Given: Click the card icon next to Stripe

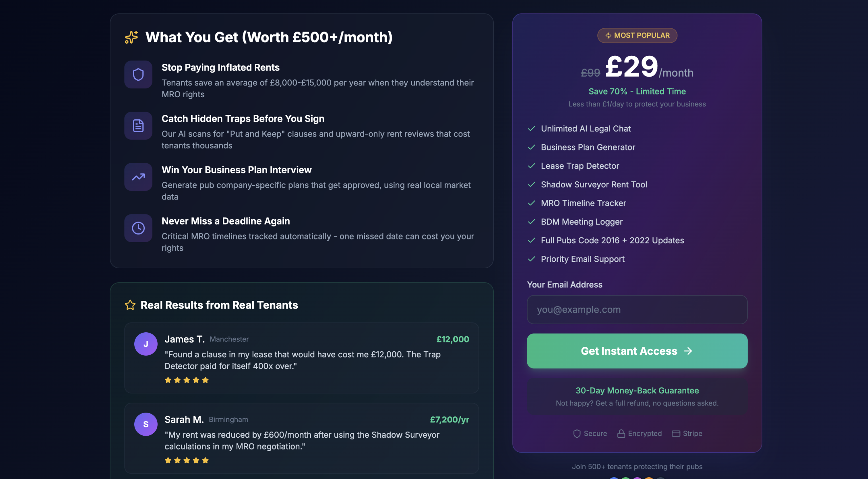Looking at the screenshot, I should click(676, 434).
